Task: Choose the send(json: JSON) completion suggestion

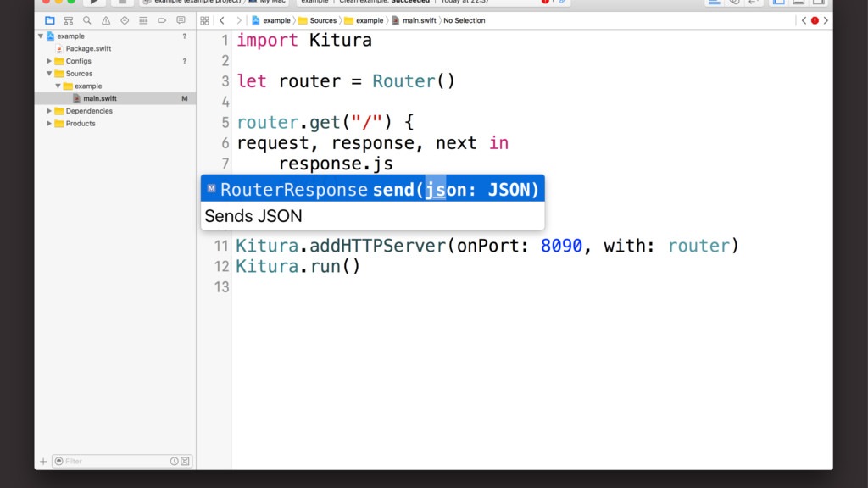Action: (373, 189)
